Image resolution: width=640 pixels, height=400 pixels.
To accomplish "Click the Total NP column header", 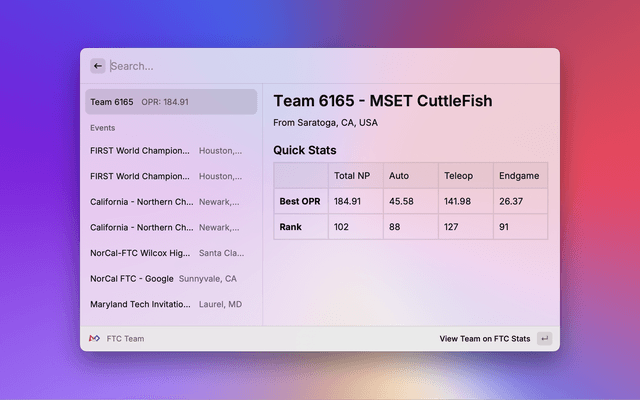I will click(x=355, y=175).
